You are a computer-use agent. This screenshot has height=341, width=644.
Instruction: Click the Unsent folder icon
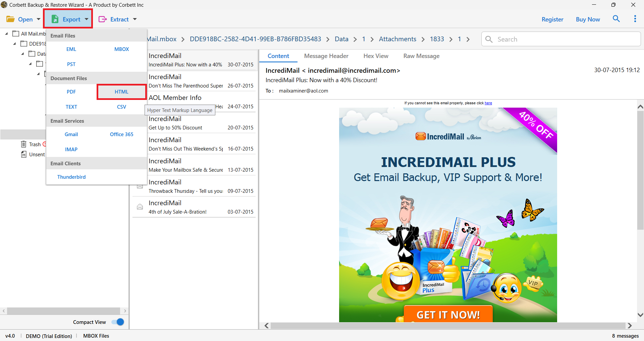[23, 154]
